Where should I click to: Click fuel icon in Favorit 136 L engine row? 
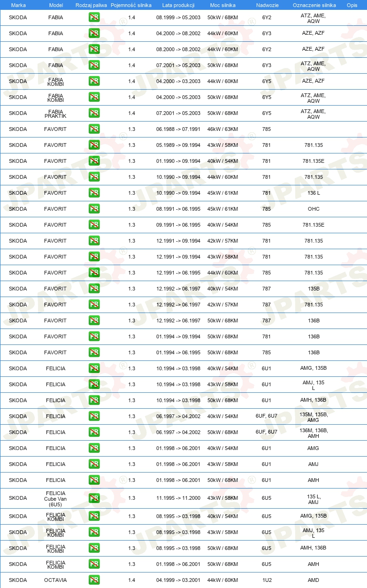coord(94,193)
